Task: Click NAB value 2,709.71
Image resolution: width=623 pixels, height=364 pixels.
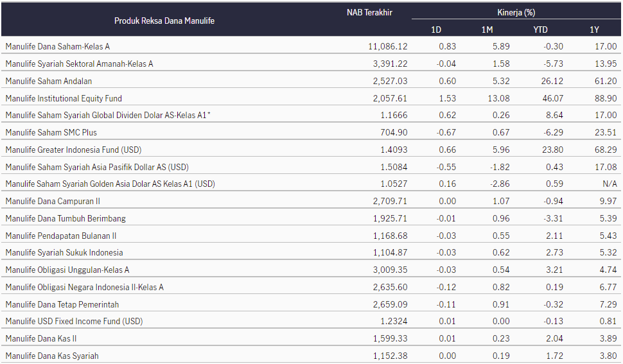Action: point(390,201)
